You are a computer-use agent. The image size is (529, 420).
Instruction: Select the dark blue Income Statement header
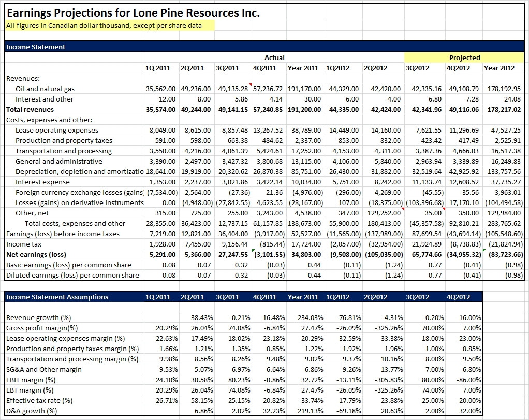click(x=36, y=47)
